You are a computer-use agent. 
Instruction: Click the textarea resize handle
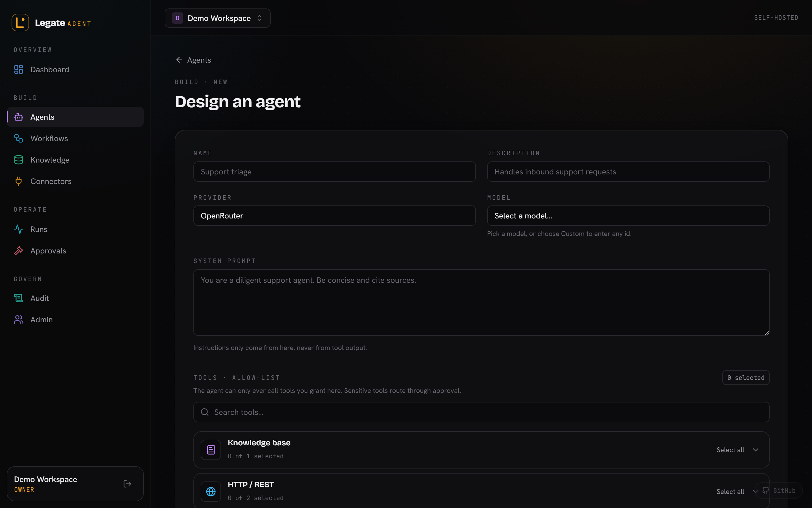[767, 333]
